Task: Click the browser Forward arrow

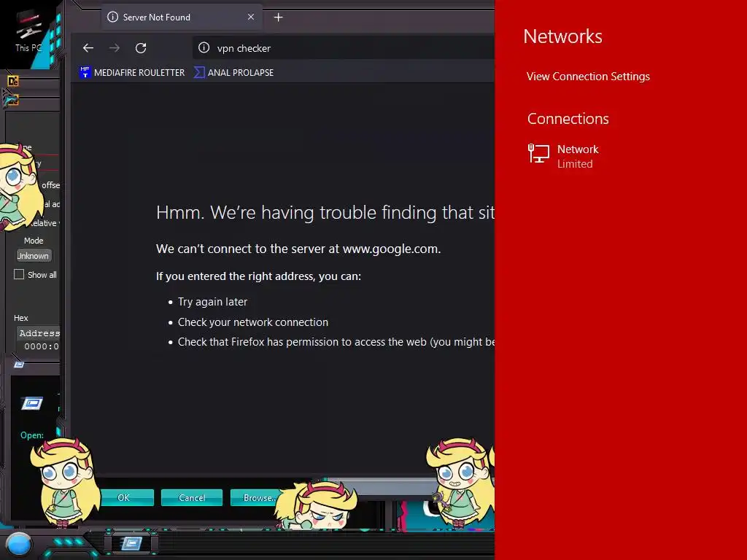Action: click(115, 48)
